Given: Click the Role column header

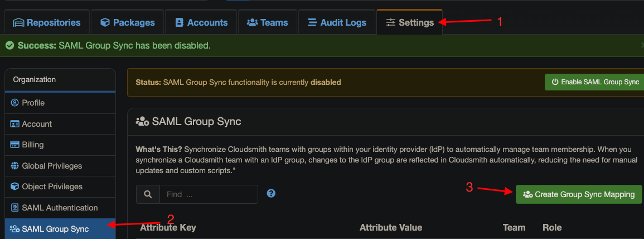Looking at the screenshot, I should (552, 227).
